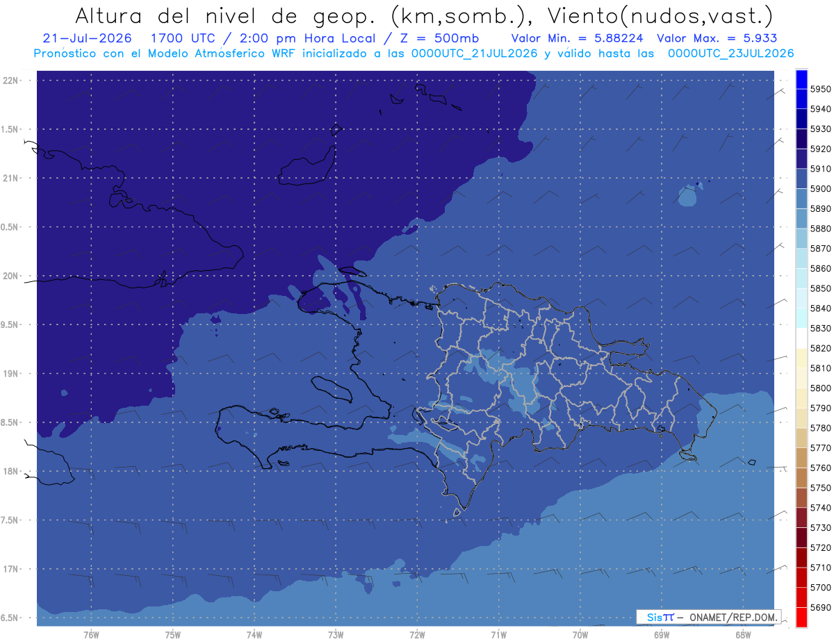The image size is (834, 644).
Task: Click the '5950' colorbar value
Action: (x=821, y=89)
